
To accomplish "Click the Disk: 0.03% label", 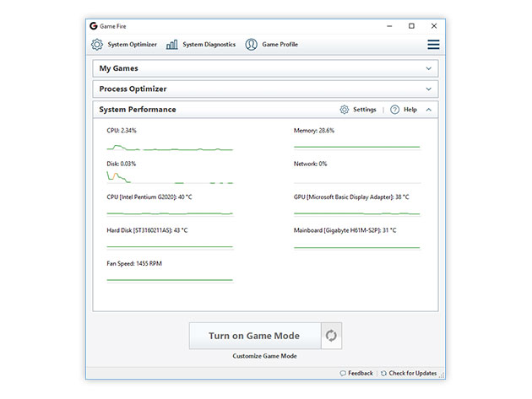I will (x=121, y=164).
